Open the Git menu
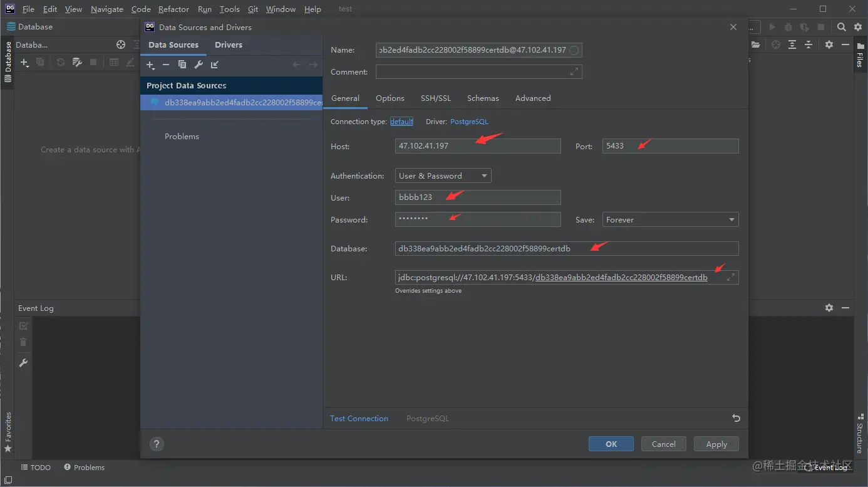The image size is (868, 487). pos(253,9)
